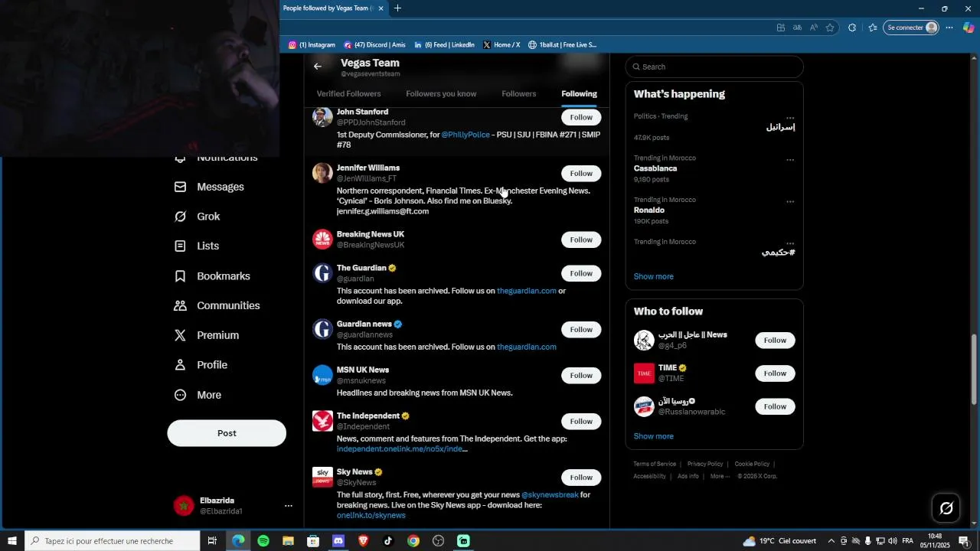
Task: Switch to Followers you know tab
Action: [441, 93]
